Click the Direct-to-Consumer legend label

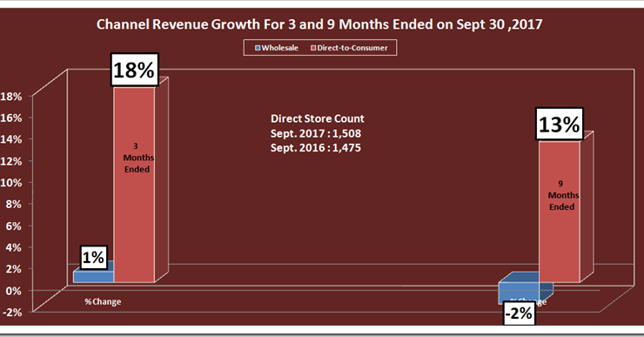point(352,48)
